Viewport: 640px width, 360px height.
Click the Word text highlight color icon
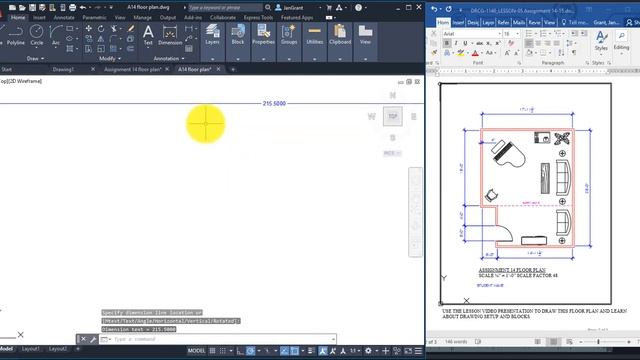(460, 53)
